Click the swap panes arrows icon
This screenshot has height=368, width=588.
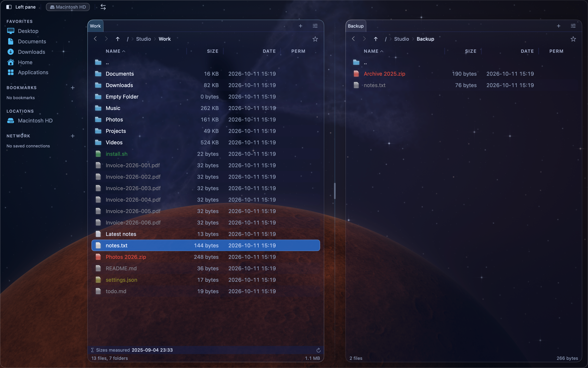tap(103, 7)
